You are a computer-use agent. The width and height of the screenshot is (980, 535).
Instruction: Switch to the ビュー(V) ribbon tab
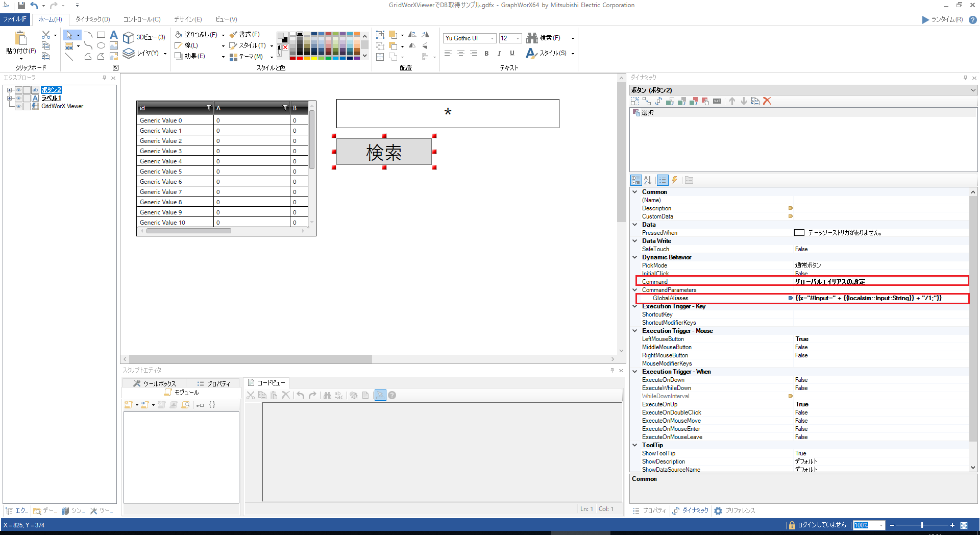[226, 19]
